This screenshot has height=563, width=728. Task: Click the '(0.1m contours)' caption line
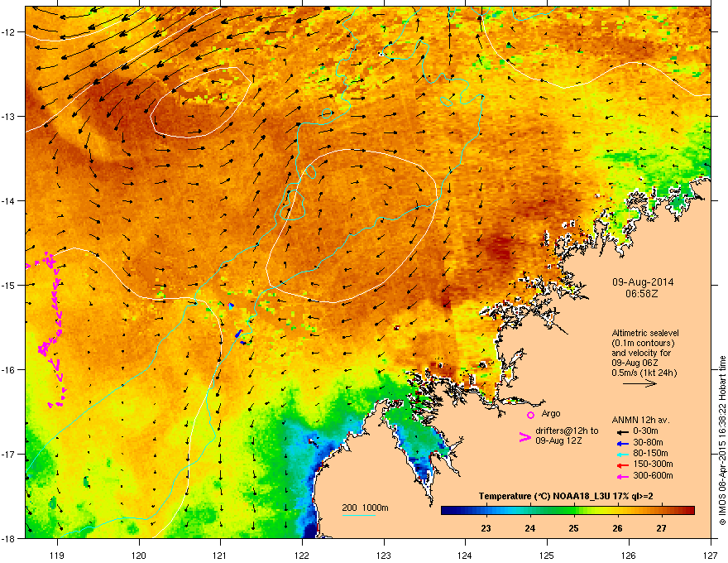tap(643, 344)
